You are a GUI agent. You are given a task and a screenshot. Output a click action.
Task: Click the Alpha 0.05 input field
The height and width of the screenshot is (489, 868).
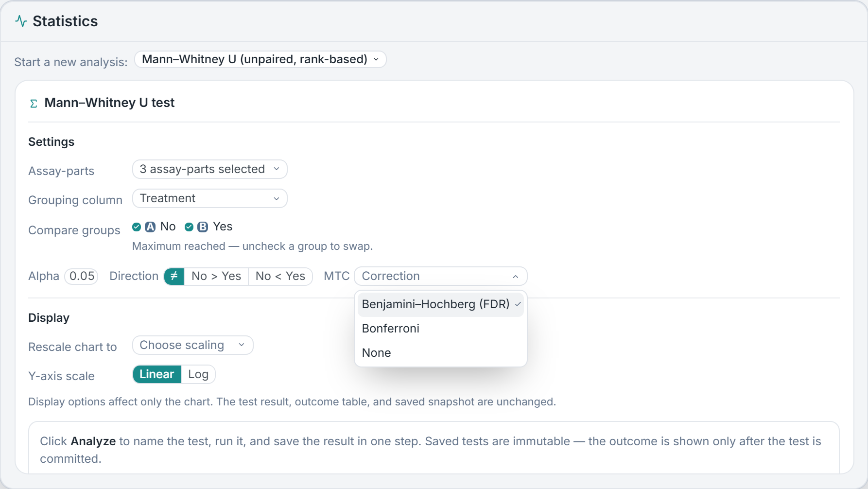[82, 276]
